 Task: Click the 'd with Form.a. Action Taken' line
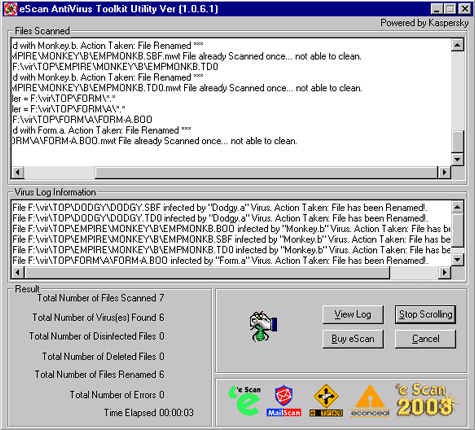tap(102, 130)
